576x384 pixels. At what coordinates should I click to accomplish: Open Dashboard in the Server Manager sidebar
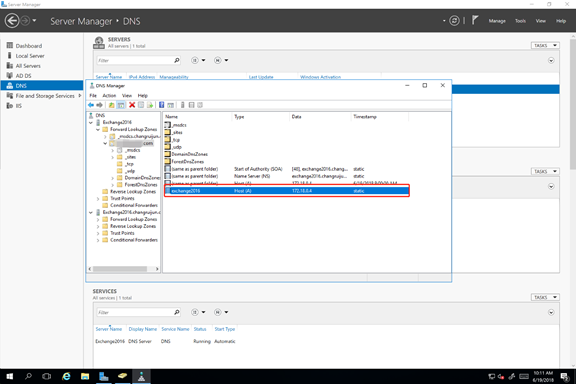(x=29, y=46)
